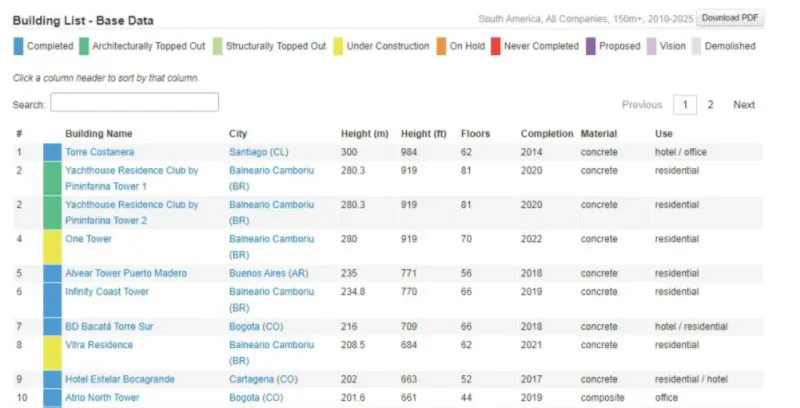The width and height of the screenshot is (800, 408).
Task: Sort by City column header
Action: click(x=238, y=134)
